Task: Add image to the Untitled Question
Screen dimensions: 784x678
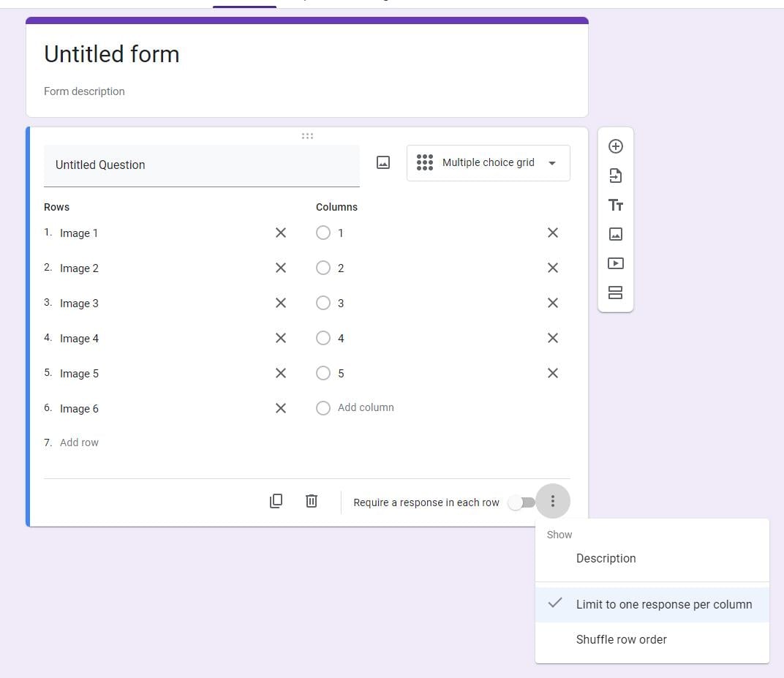Action: 383,163
